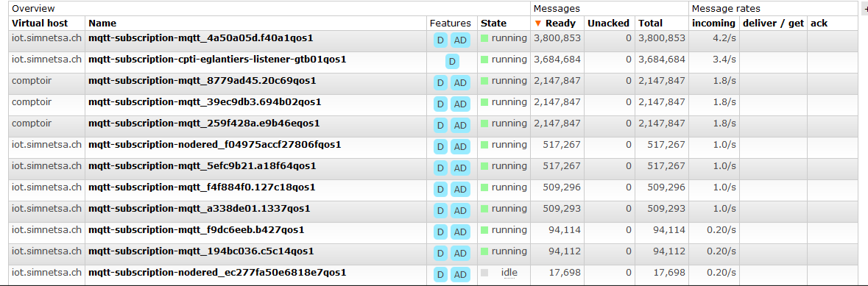
Task: Sort queues by Unacked column header
Action: click(608, 24)
